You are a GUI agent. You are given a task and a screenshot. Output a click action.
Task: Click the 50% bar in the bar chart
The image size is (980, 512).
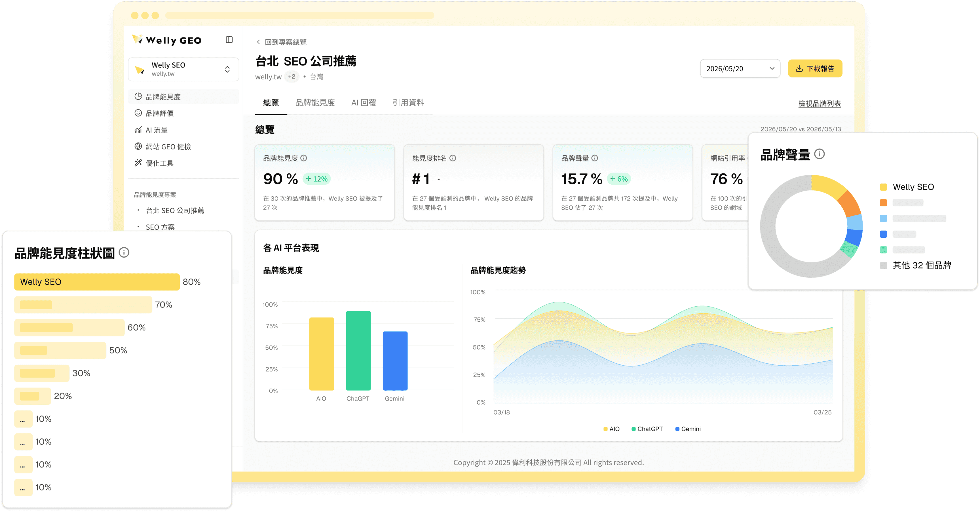[x=60, y=350]
